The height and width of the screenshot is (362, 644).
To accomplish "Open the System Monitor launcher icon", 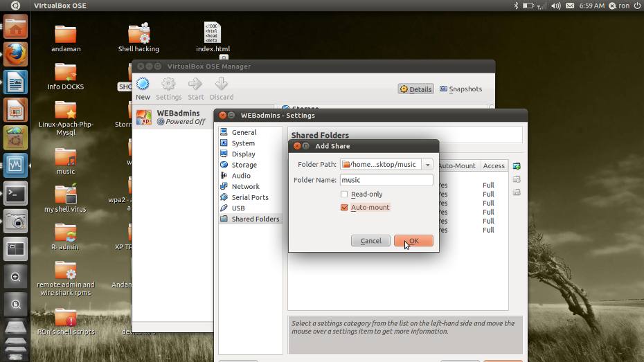I will pos(16,165).
